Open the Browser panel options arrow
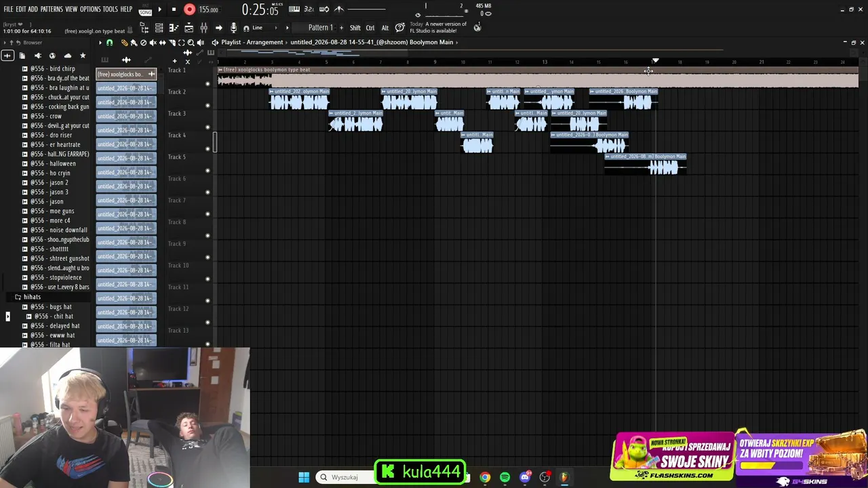The image size is (868, 488). (5, 43)
